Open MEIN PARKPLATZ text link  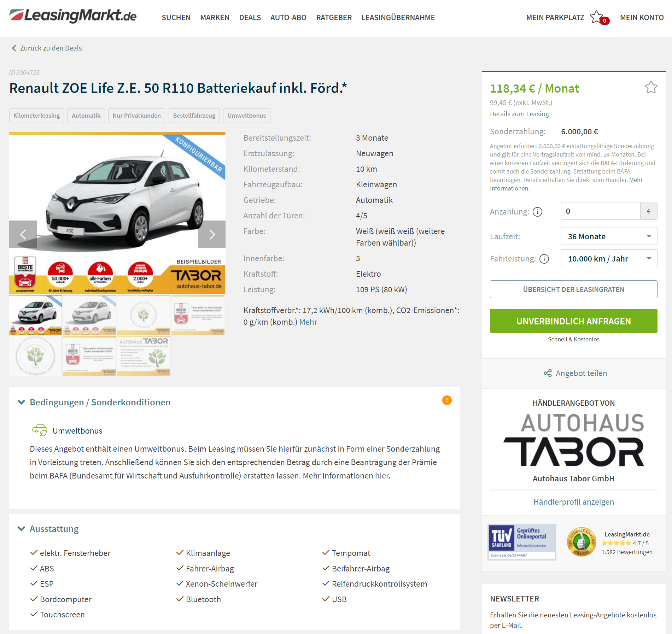[555, 18]
